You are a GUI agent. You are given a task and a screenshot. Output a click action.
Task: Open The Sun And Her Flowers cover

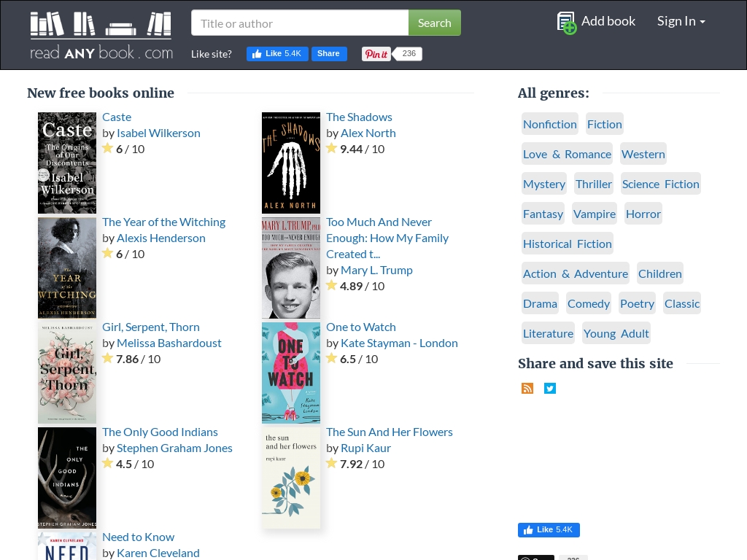(x=291, y=478)
